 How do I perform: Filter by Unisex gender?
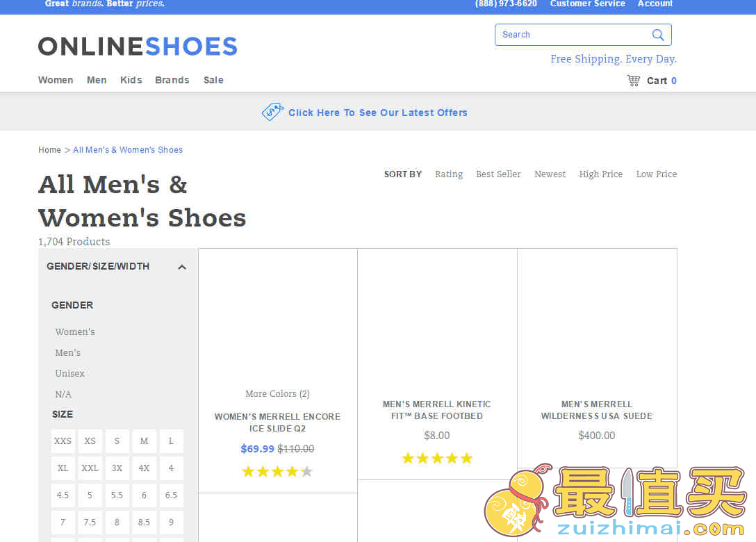point(70,373)
